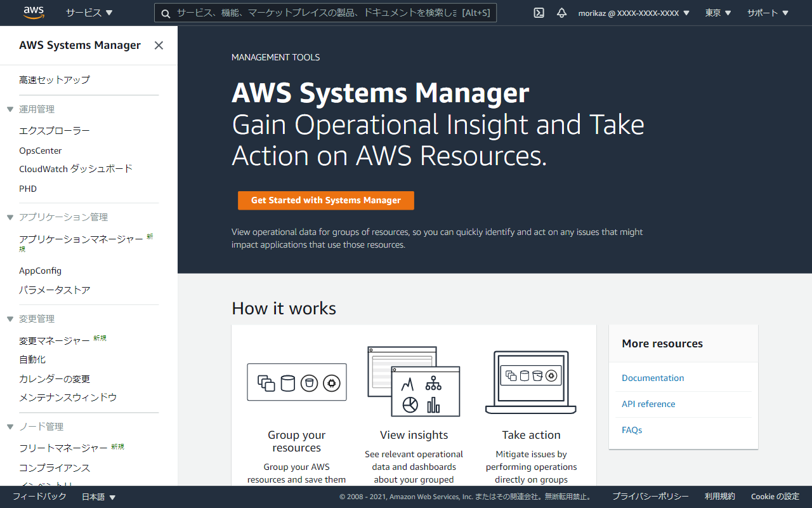Collapse the 運用管理 section
The image size is (812, 508).
10,109
